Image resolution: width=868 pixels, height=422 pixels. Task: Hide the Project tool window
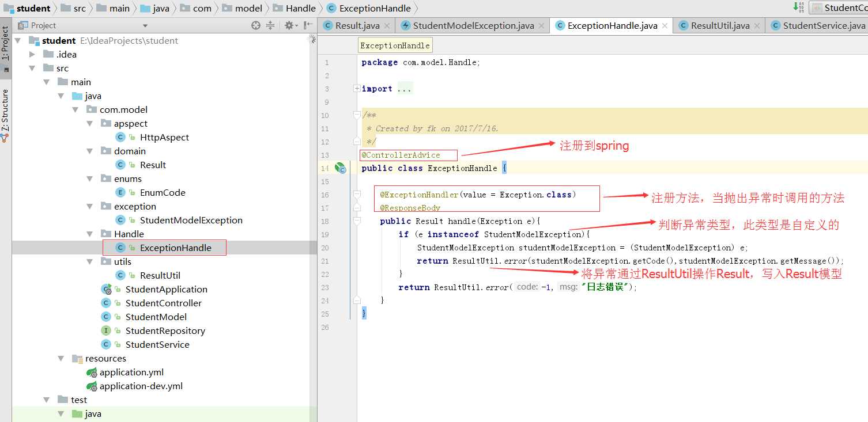308,25
